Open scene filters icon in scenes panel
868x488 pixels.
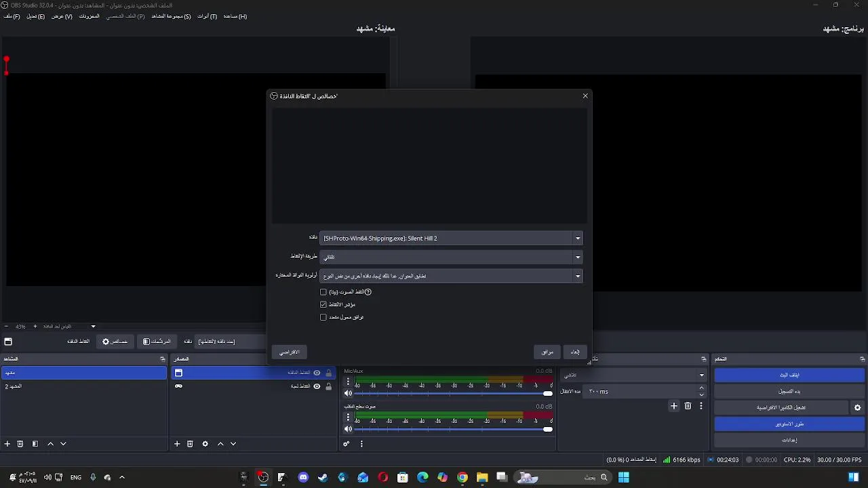[35, 444]
